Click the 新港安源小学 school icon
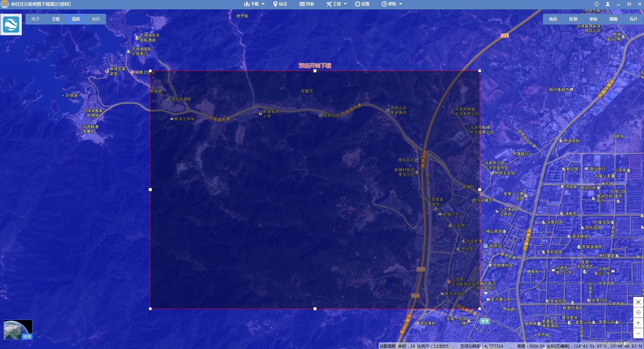Screen dimensions: 644x349 [x=260, y=114]
